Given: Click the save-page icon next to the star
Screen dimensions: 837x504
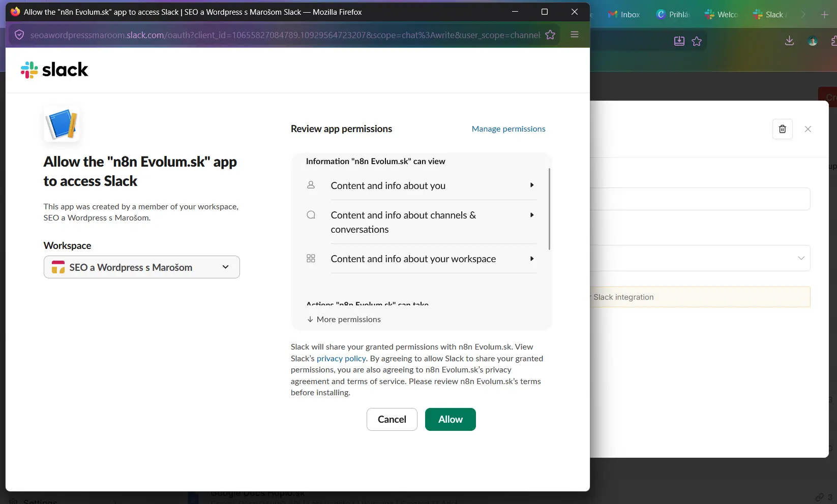Looking at the screenshot, I should (679, 41).
